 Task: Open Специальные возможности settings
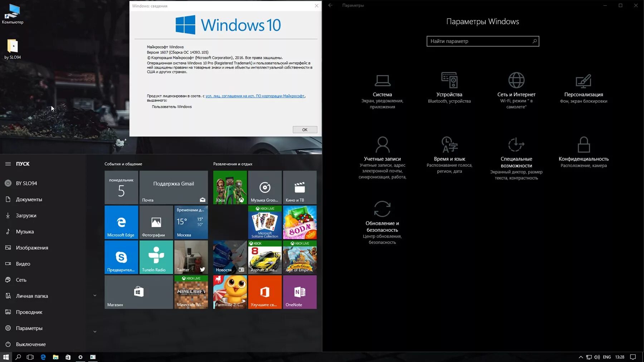tap(516, 158)
